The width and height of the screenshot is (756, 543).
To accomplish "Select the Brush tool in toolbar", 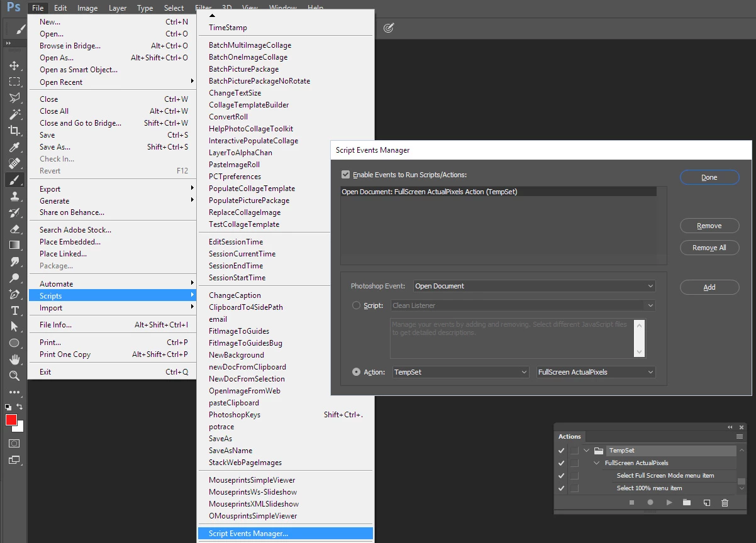I will click(x=14, y=180).
